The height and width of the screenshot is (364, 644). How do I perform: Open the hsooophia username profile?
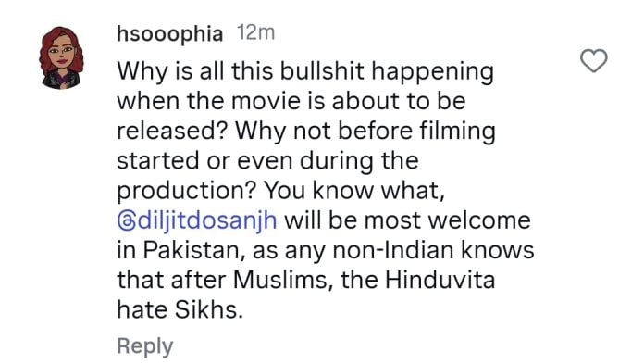pyautogui.click(x=169, y=33)
